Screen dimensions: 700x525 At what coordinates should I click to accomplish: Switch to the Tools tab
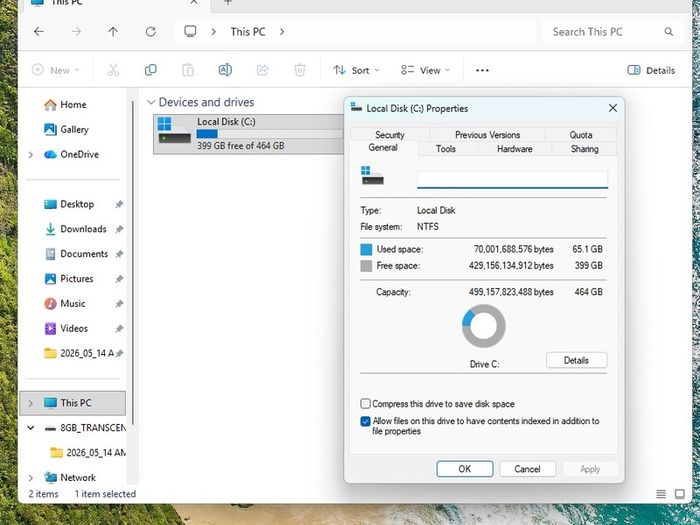pos(446,149)
